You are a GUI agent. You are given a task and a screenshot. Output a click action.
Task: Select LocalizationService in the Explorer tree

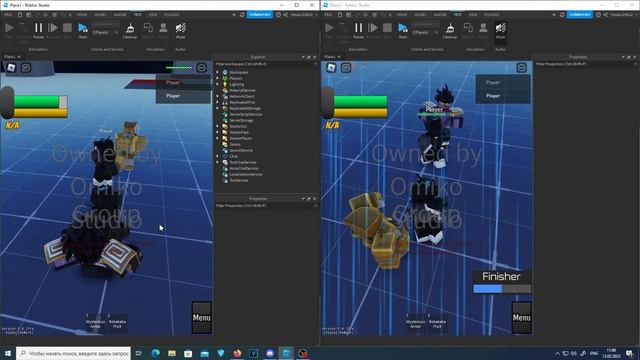pyautogui.click(x=245, y=175)
